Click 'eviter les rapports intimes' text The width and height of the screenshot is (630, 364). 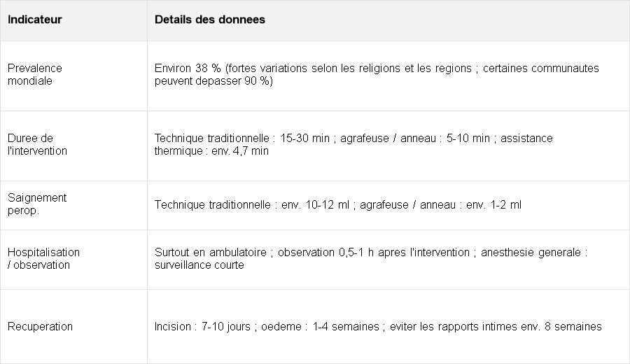pos(454,327)
